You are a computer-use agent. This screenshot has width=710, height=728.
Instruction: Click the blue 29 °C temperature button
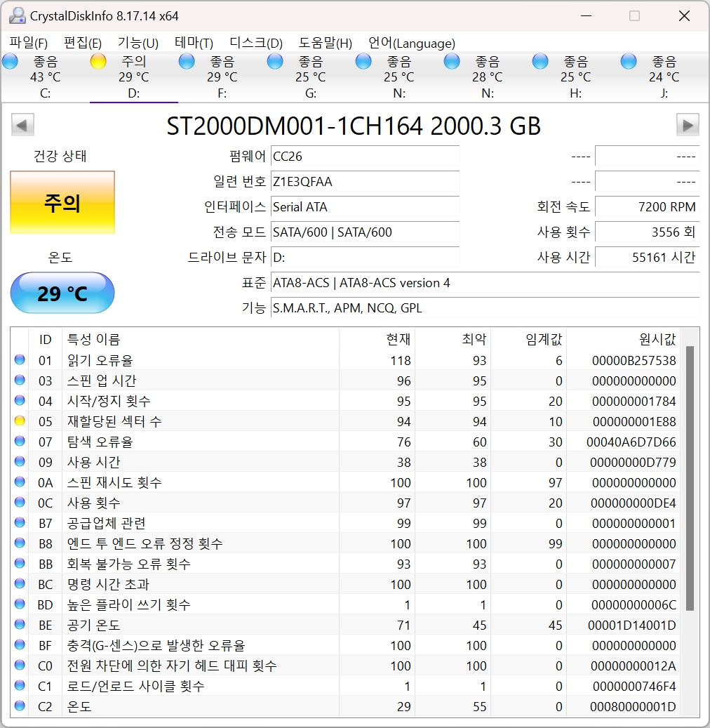pyautogui.click(x=62, y=293)
